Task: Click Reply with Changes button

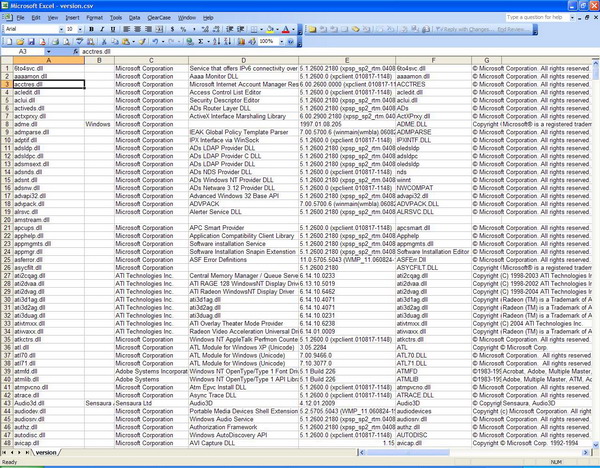Action: pyautogui.click(x=464, y=29)
